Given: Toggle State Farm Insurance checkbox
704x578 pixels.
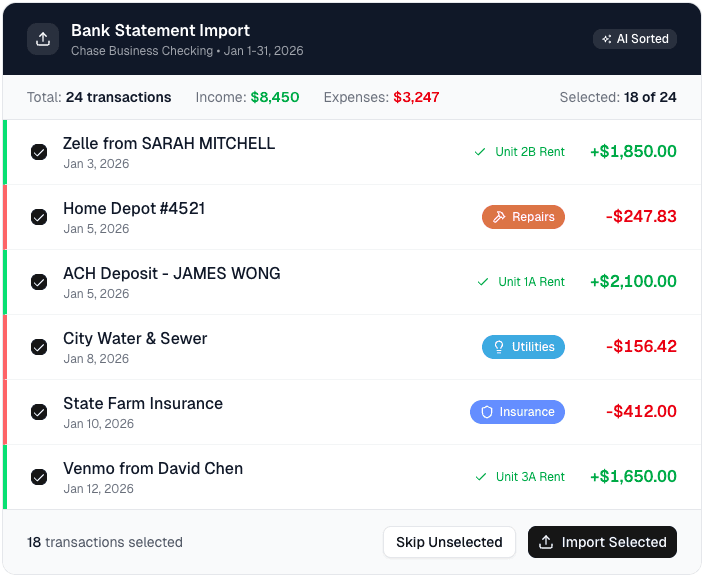Looking at the screenshot, I should (39, 412).
